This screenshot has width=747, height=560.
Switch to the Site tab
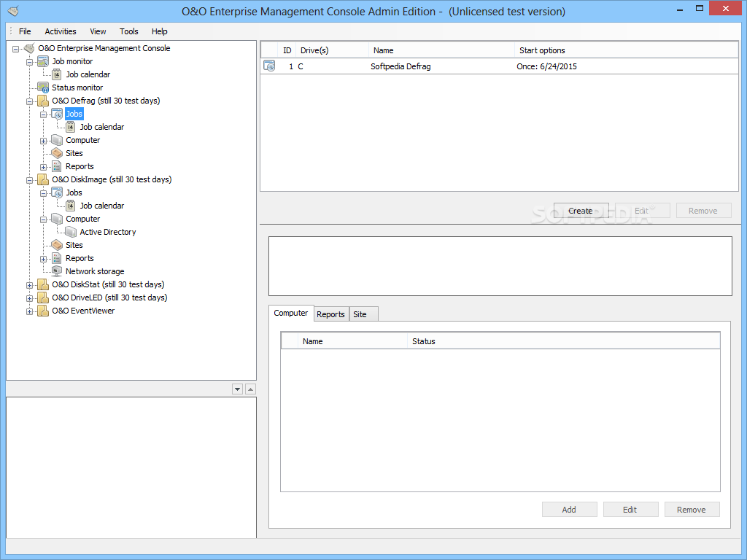pyautogui.click(x=363, y=314)
